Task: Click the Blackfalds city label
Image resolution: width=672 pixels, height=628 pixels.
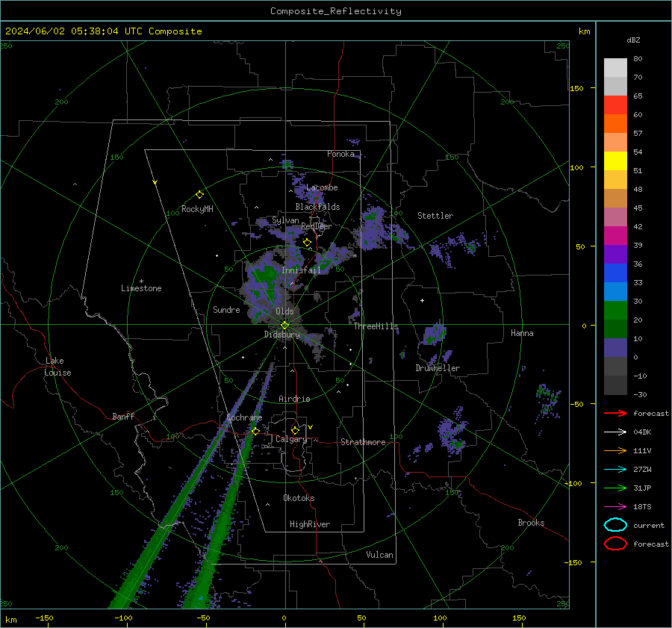Action: [317, 207]
